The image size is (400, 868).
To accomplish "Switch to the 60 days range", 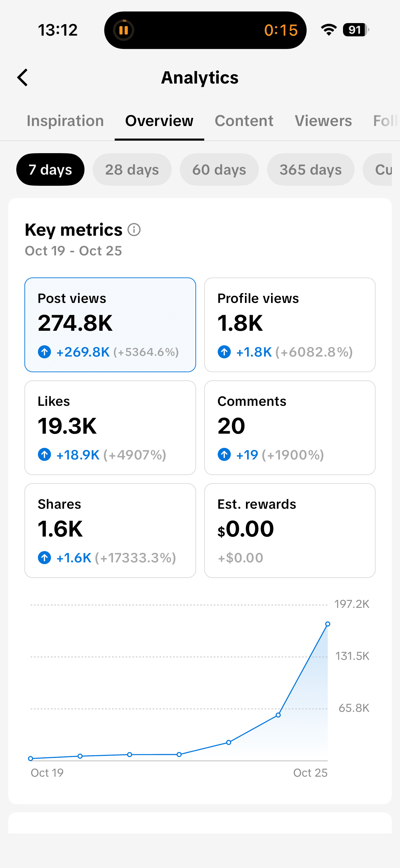I will 219,169.
